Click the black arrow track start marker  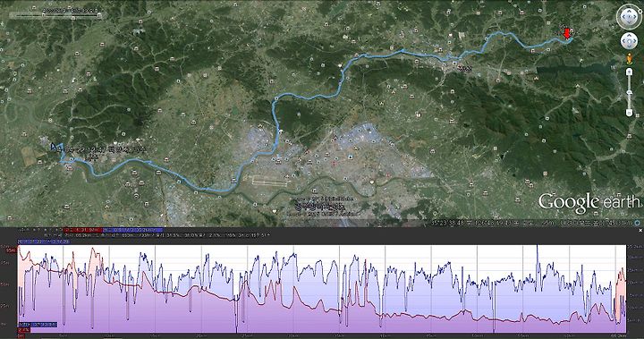pyautogui.click(x=54, y=147)
